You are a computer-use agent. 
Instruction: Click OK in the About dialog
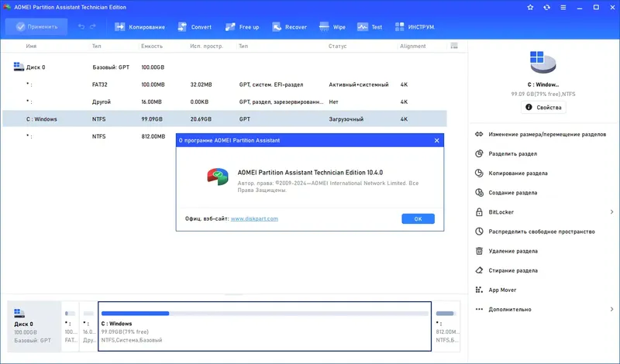(418, 219)
